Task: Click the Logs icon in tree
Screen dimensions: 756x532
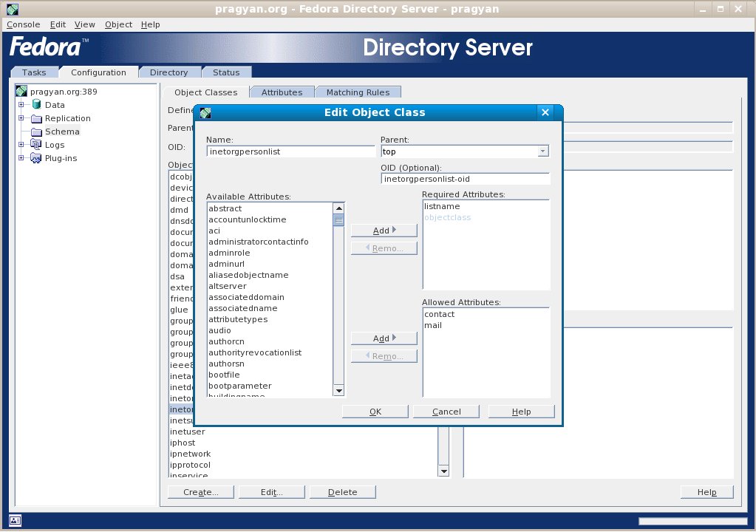Action: [36, 145]
